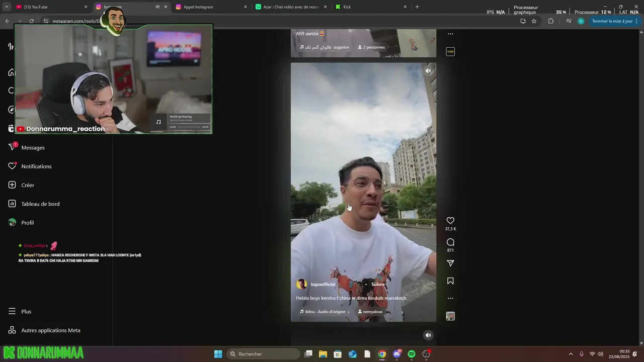Open the Windows Start menu
Screen dimensions: 644x362
[x=218, y=354]
